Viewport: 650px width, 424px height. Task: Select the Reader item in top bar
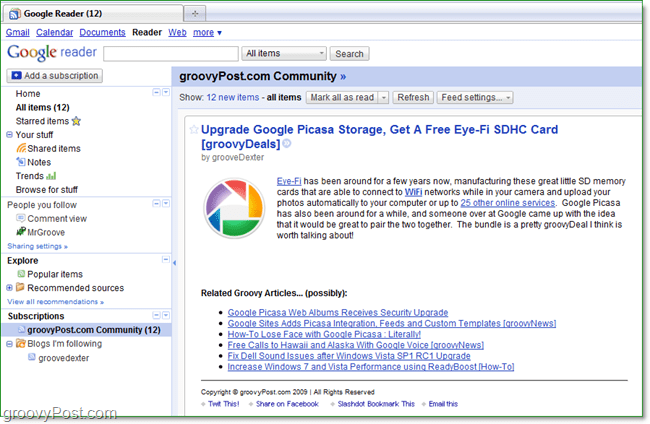tap(147, 32)
